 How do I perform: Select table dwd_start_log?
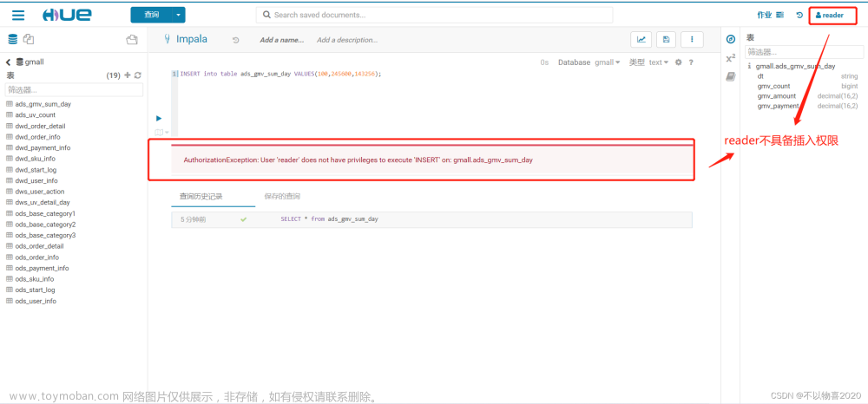[36, 170]
